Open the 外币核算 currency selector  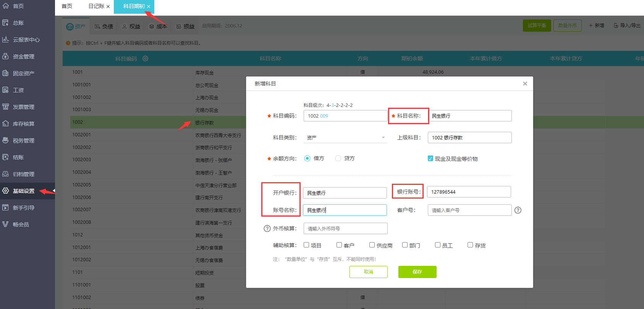click(x=345, y=228)
